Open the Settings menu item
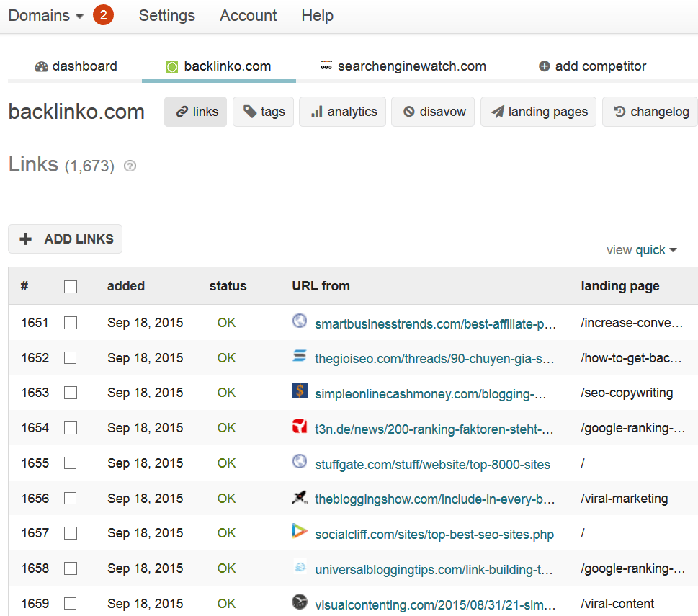 click(x=167, y=16)
